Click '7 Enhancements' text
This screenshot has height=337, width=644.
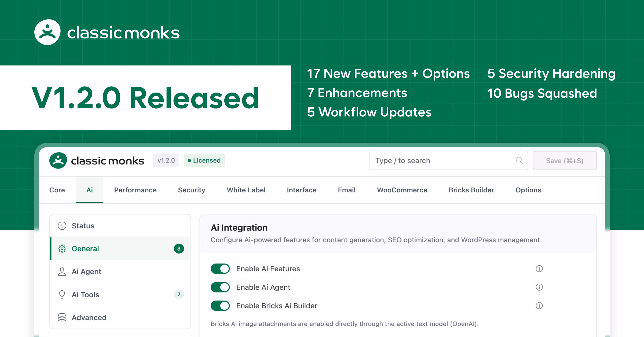point(357,93)
